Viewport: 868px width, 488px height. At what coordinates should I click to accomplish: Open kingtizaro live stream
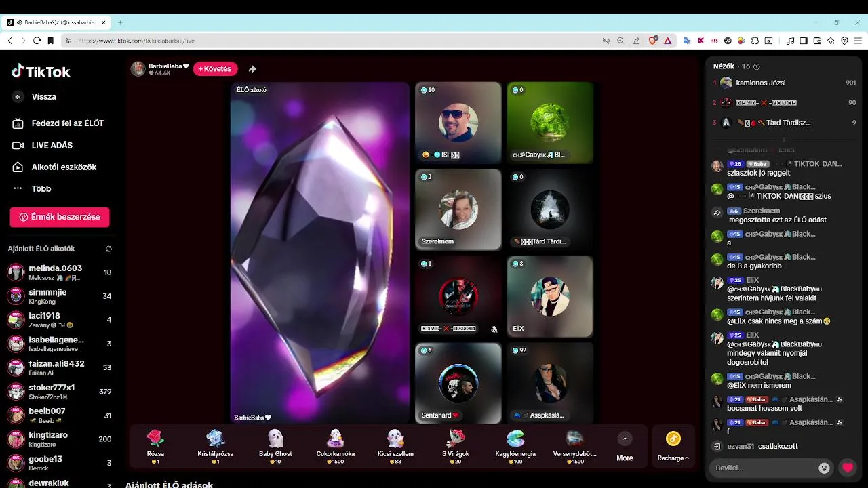coord(60,439)
